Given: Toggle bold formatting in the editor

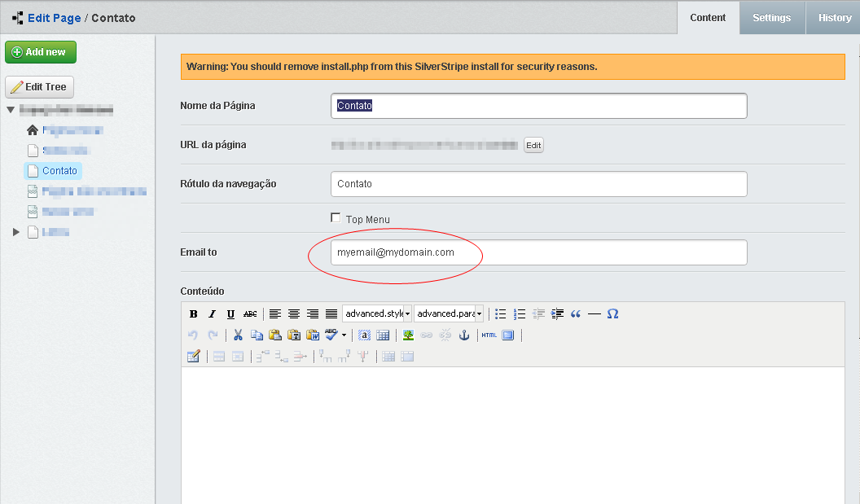Looking at the screenshot, I should click(192, 313).
